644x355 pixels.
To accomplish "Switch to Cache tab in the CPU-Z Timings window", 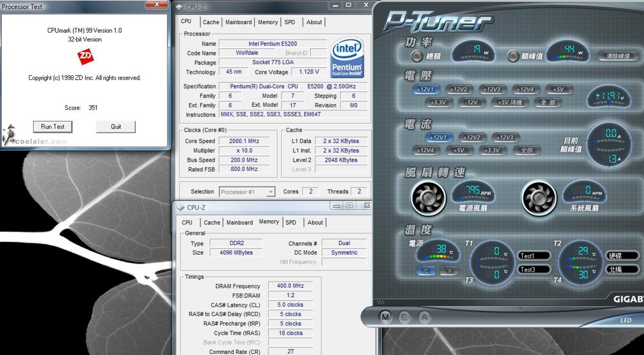I will tap(212, 222).
